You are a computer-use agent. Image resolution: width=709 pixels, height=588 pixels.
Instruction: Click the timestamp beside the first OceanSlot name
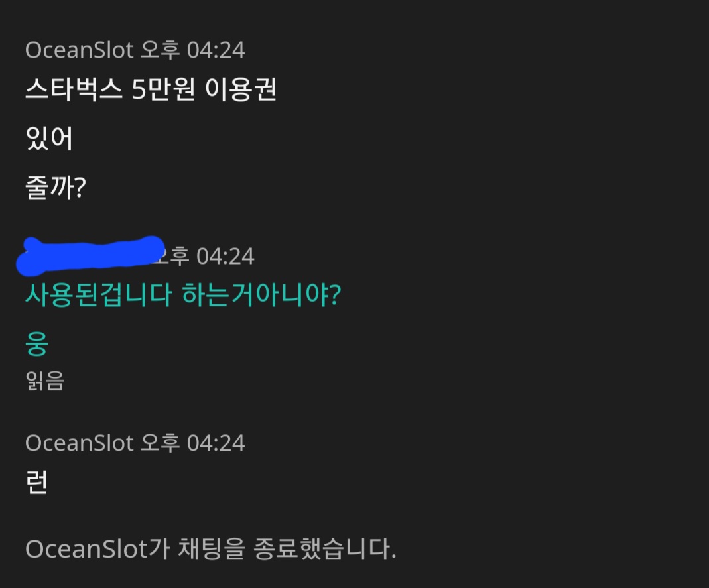coord(193,50)
